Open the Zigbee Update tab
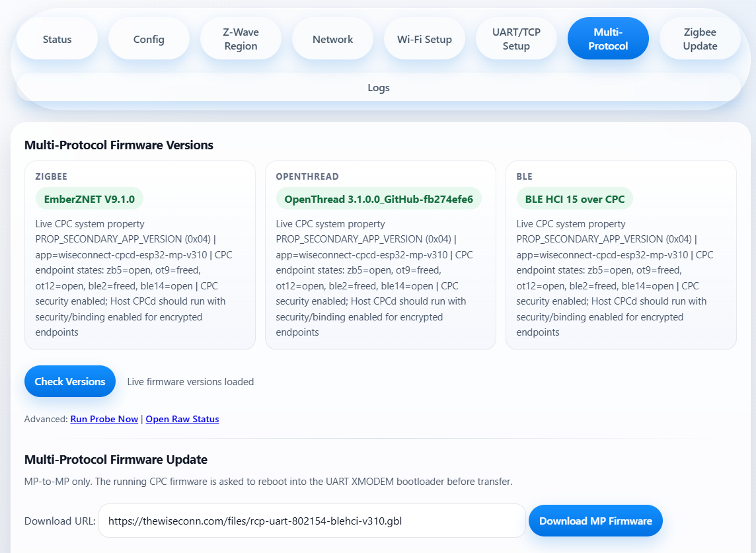 point(700,38)
